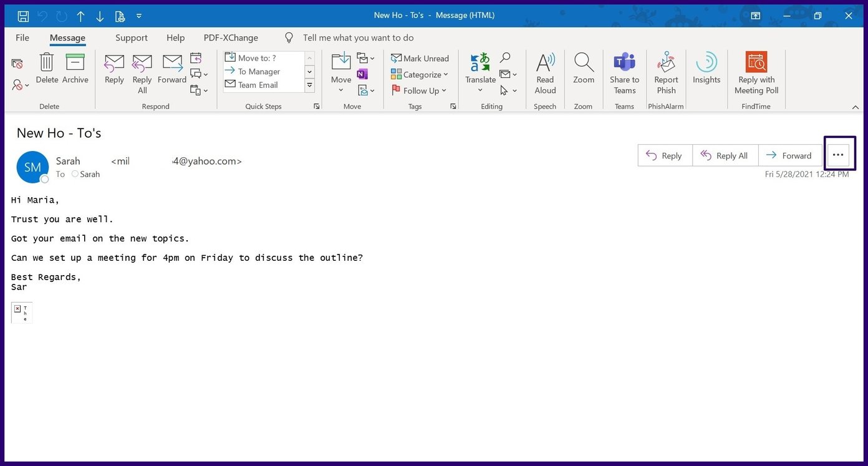This screenshot has width=868, height=466.
Task: Click the Find magnifier in the Editing group
Action: tap(505, 58)
